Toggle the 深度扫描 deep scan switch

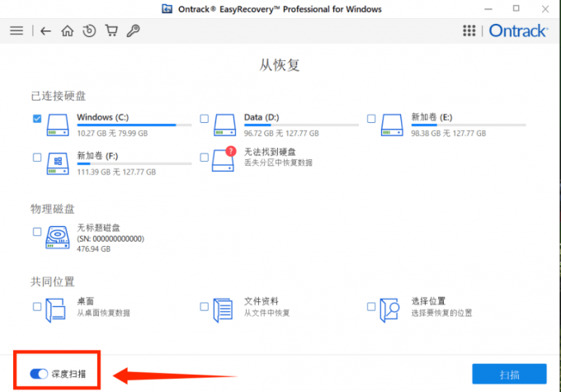click(x=39, y=374)
